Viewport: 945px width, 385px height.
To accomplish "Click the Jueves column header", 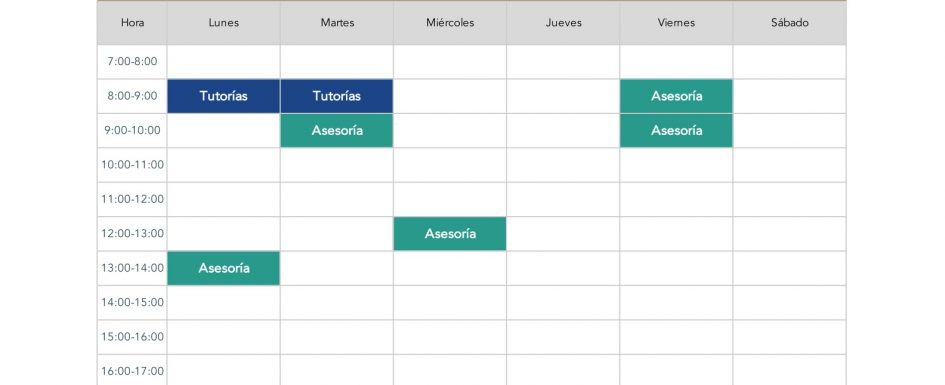I will (564, 23).
